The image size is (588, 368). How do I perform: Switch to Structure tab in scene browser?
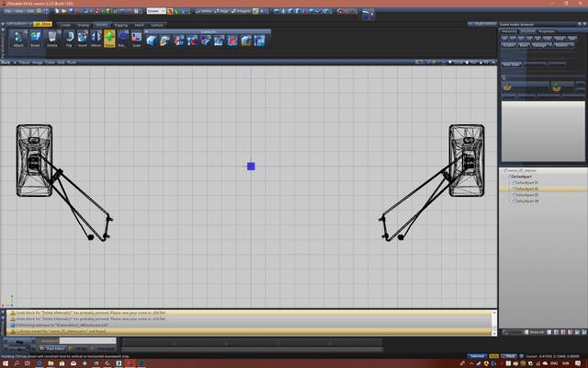[527, 31]
